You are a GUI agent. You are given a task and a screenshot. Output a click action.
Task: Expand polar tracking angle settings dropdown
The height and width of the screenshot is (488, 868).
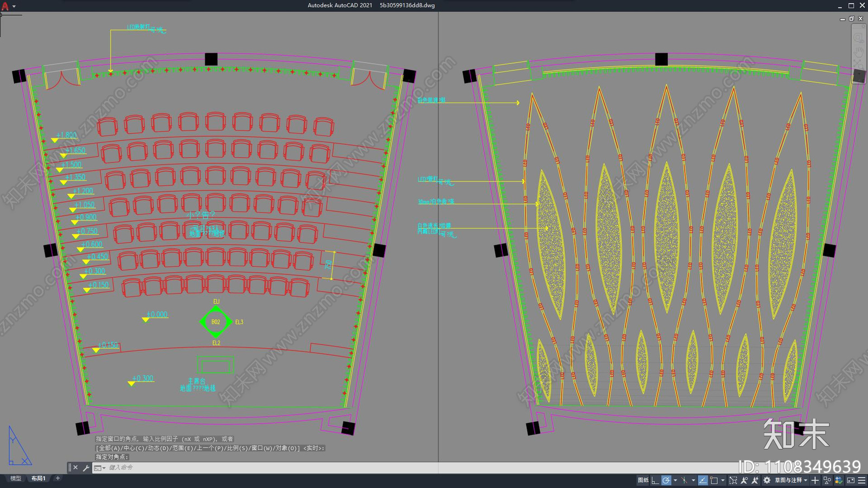pyautogui.click(x=675, y=480)
